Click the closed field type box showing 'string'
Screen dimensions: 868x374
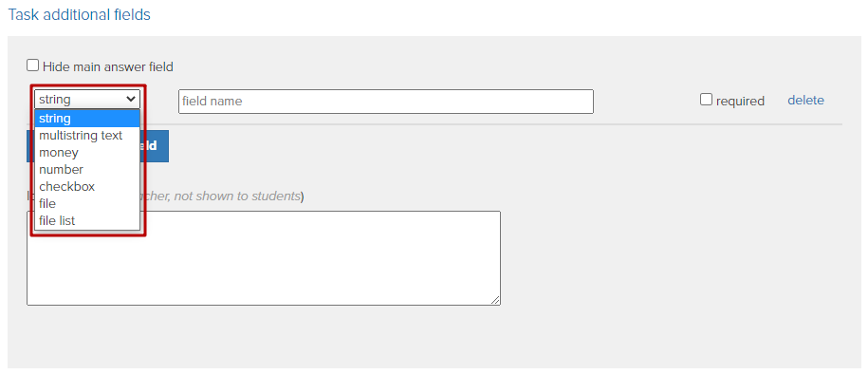pyautogui.click(x=87, y=99)
